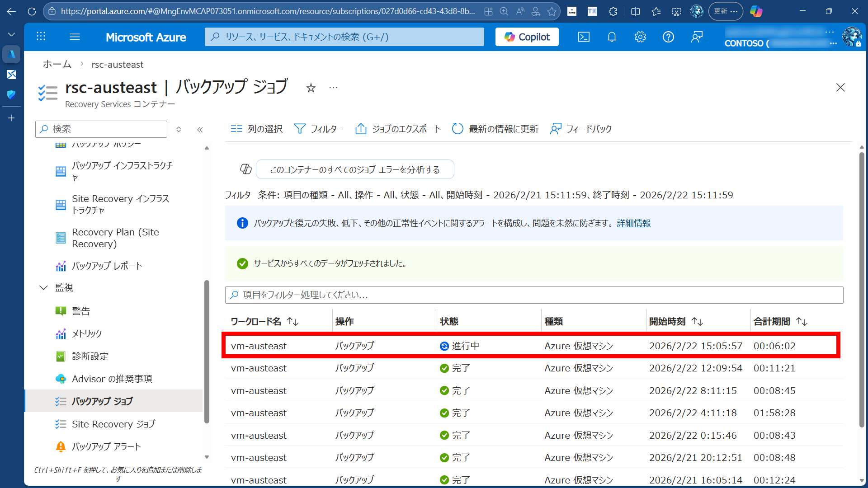The image size is (868, 488).
Task: Open the Cloud Shell terminal
Action: pos(584,37)
